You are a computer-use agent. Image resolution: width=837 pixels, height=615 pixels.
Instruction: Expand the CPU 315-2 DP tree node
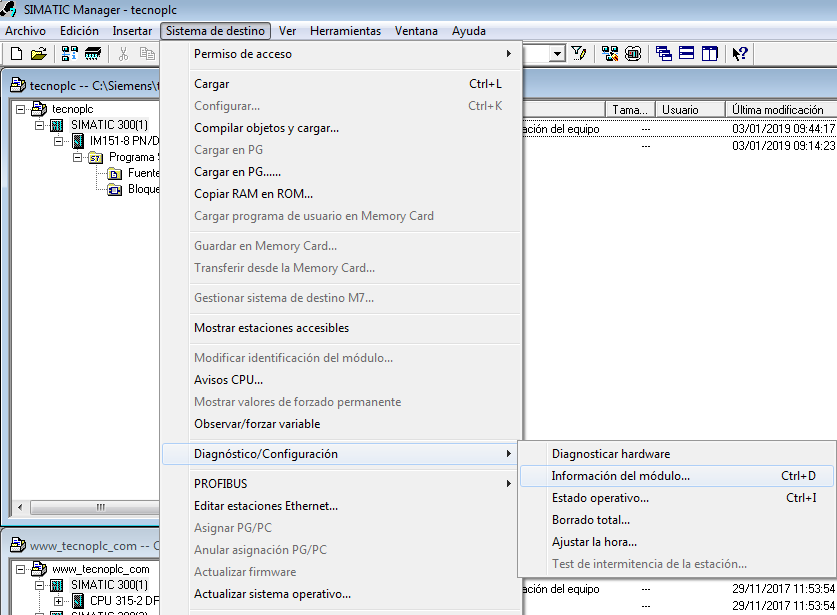tap(58, 602)
